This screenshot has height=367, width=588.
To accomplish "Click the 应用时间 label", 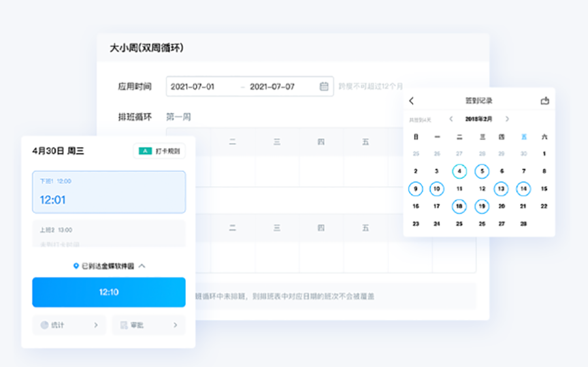I will [135, 87].
